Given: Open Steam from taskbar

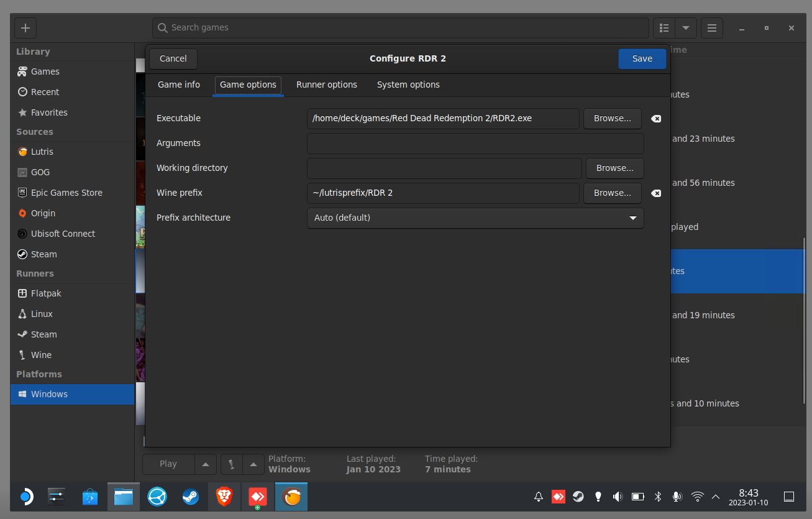Looking at the screenshot, I should pyautogui.click(x=191, y=497).
